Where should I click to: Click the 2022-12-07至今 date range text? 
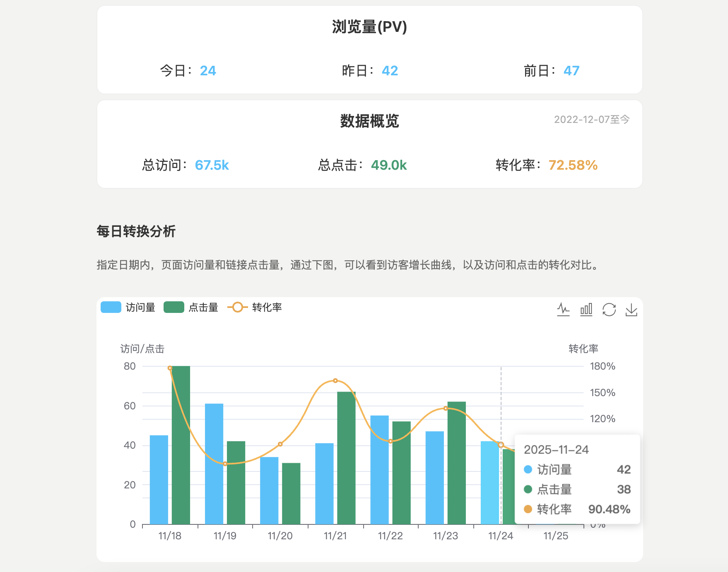[591, 120]
